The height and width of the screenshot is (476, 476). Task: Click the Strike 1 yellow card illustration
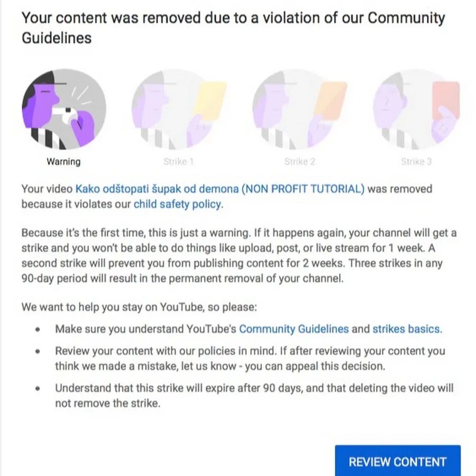179,109
